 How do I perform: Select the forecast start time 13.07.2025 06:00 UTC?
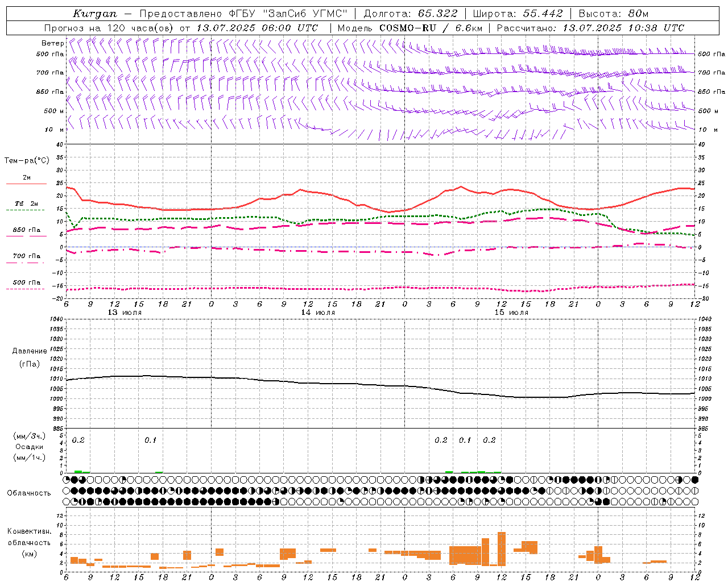[x=257, y=28]
